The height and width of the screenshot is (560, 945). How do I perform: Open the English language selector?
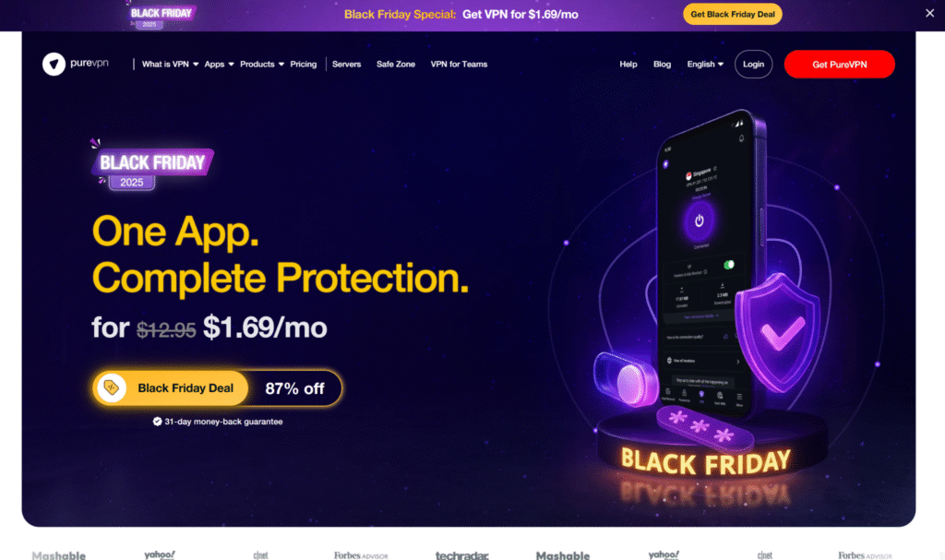pos(705,64)
